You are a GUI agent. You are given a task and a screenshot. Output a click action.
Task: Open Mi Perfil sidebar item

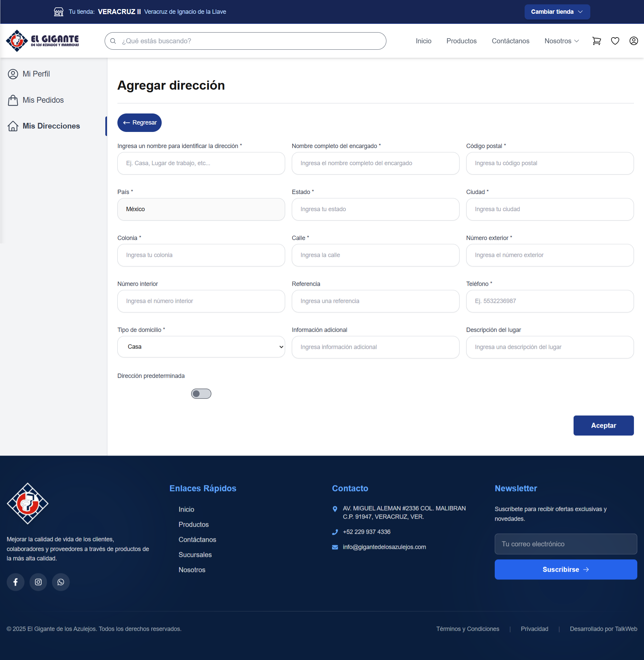[36, 74]
